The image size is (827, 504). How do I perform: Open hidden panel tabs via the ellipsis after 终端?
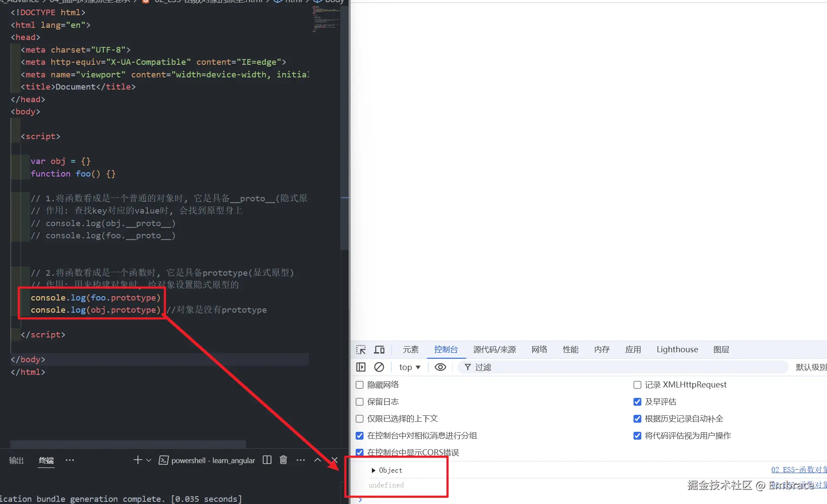tap(70, 460)
